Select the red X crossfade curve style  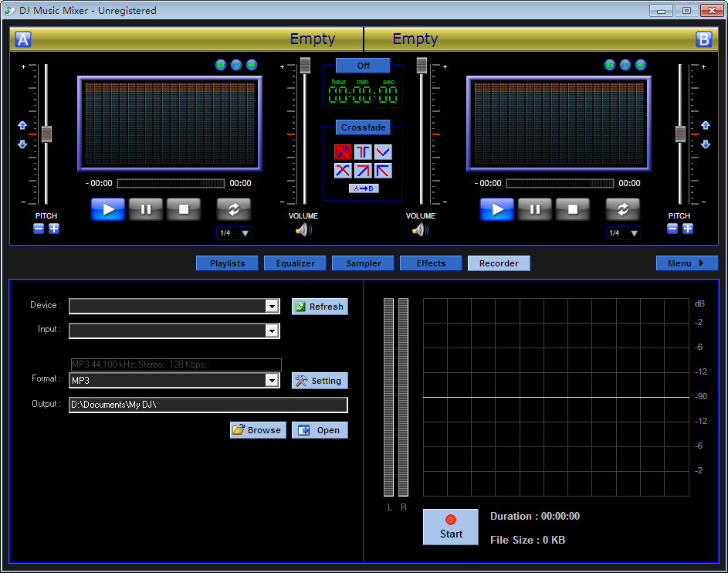tap(342, 151)
